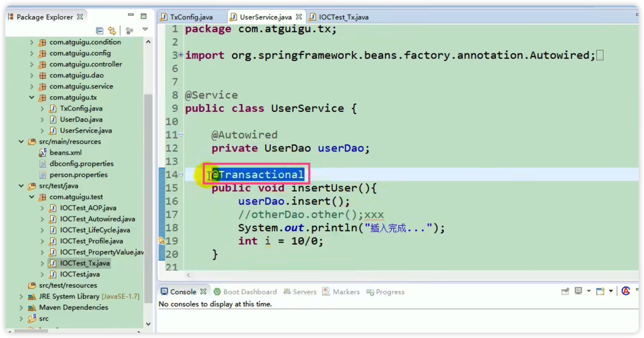Select dbconfig.properties file

point(81,164)
